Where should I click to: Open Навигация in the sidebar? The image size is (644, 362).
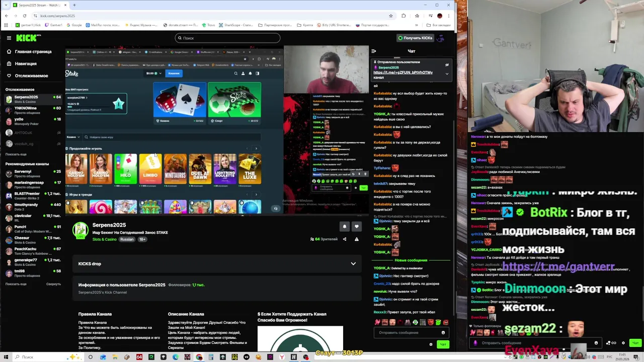point(22,63)
